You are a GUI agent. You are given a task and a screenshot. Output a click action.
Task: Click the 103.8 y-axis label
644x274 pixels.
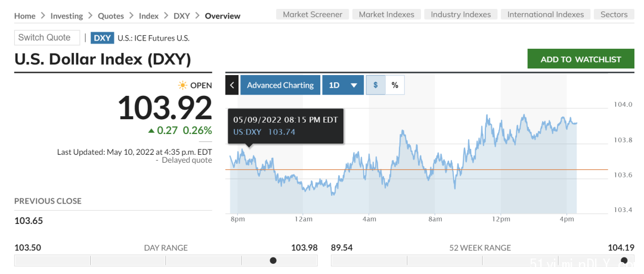point(623,140)
